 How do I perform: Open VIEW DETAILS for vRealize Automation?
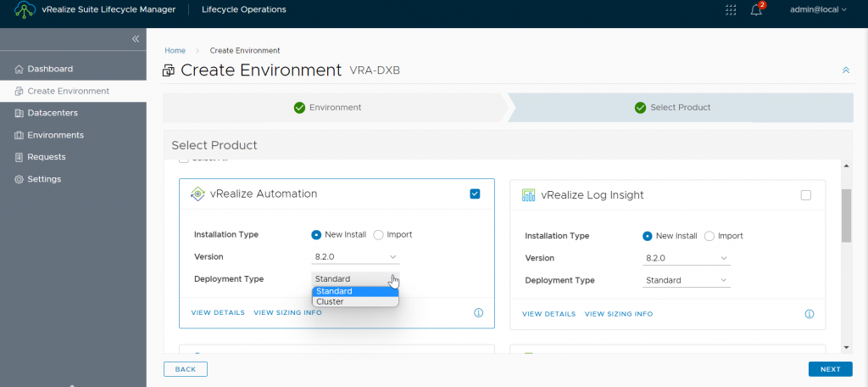[x=218, y=312]
